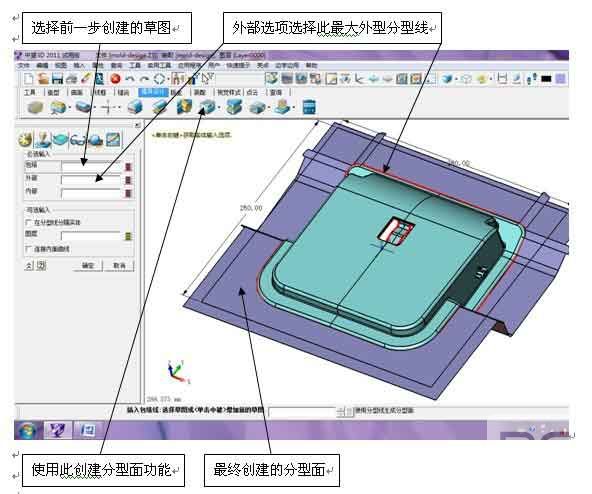The image size is (592, 494).
Task: Open the 编辑 menu
Action: coord(42,66)
